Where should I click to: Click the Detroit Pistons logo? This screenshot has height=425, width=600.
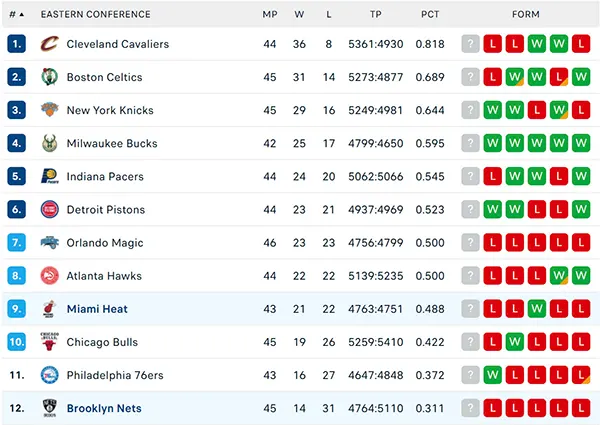50,209
